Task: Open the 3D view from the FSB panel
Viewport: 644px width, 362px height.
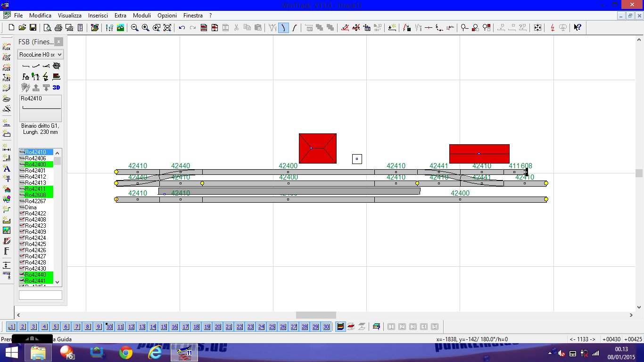Action: (57, 87)
